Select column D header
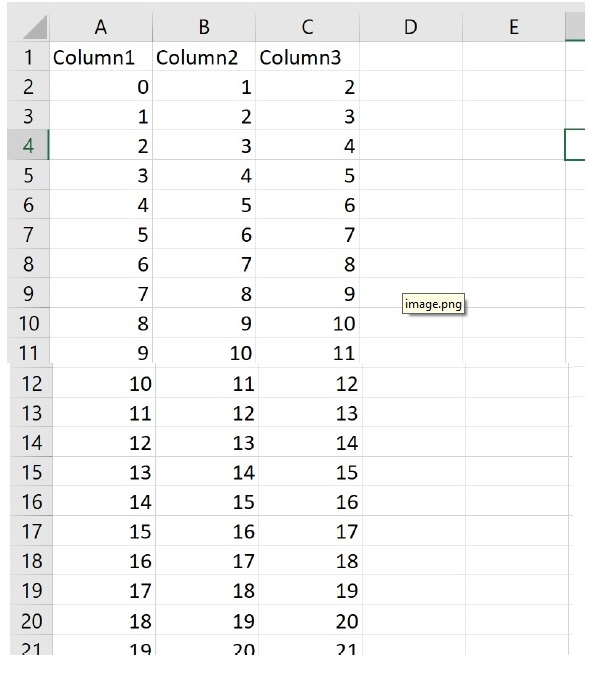The image size is (589, 679). pyautogui.click(x=411, y=27)
